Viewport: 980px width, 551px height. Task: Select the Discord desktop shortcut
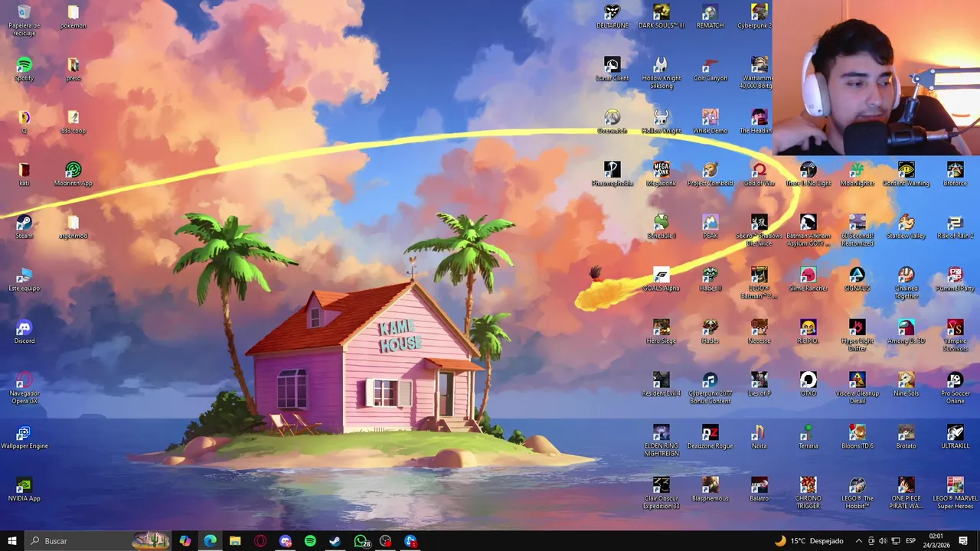pos(24,332)
